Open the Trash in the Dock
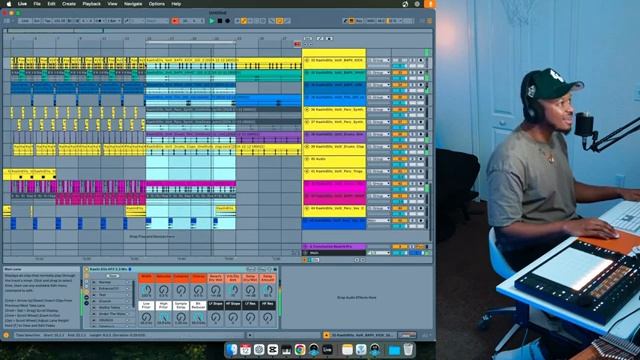 click(x=408, y=350)
